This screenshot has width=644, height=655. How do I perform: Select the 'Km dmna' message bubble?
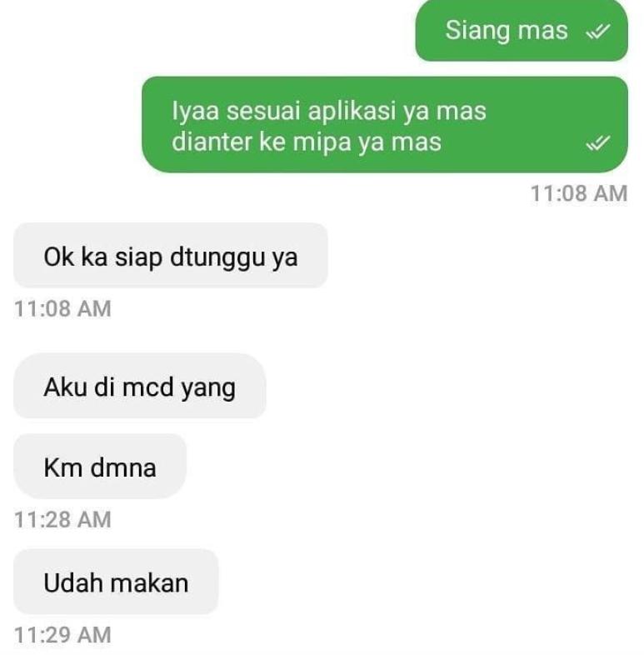(100, 466)
